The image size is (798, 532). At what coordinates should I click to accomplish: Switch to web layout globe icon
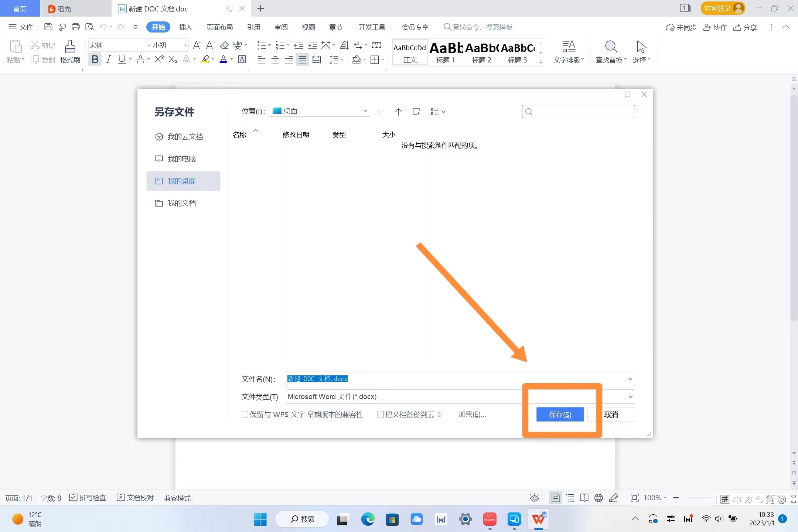click(x=598, y=498)
